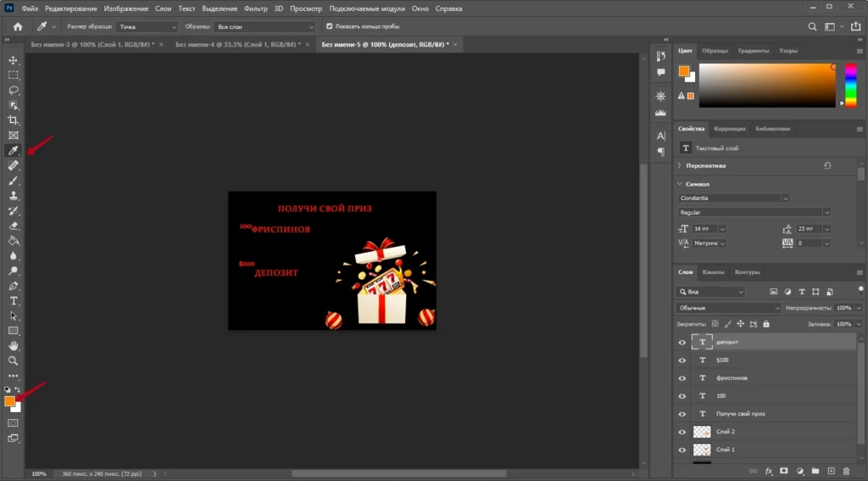Collapse the 'Символ' section
Screen dimensions: 868x481
click(680, 184)
